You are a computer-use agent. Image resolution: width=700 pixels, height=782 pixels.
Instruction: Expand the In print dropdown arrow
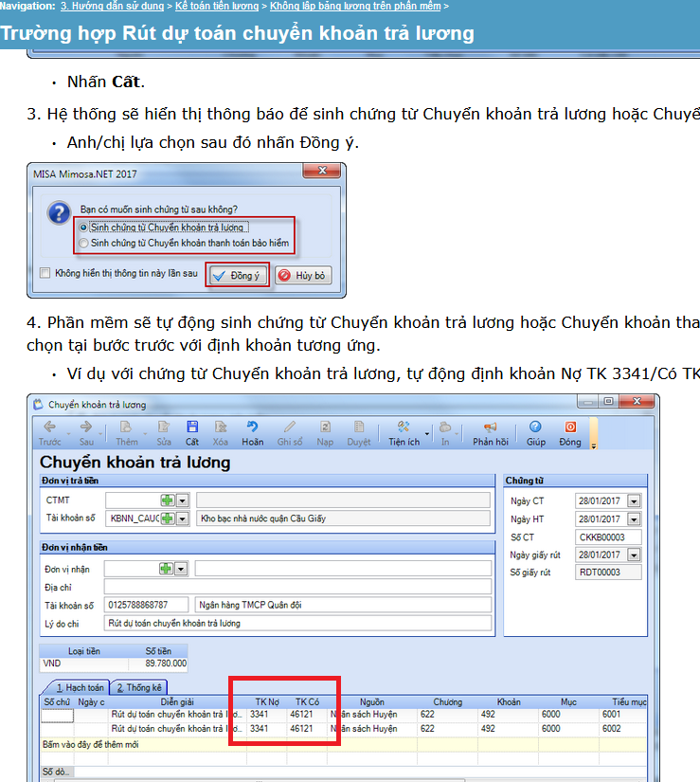tap(458, 434)
